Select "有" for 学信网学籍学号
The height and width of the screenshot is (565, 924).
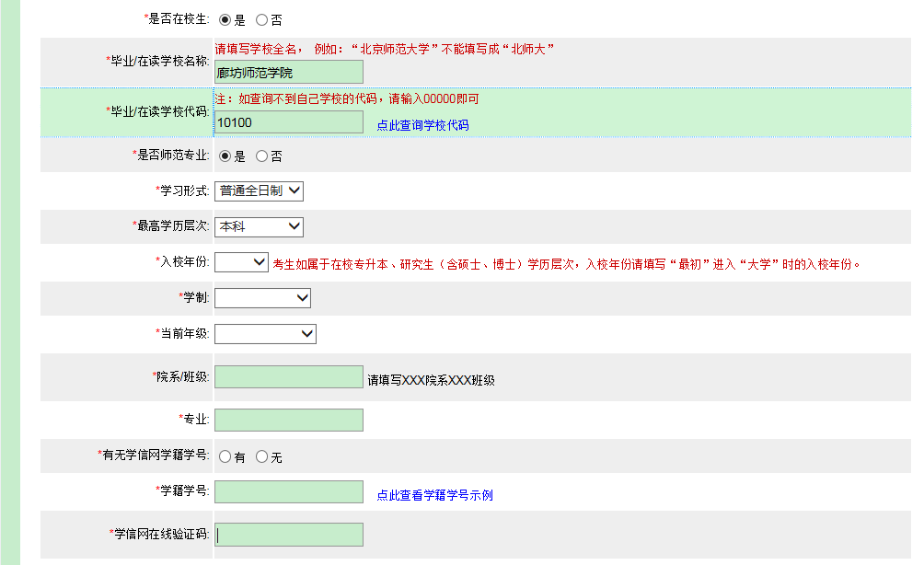pos(223,455)
